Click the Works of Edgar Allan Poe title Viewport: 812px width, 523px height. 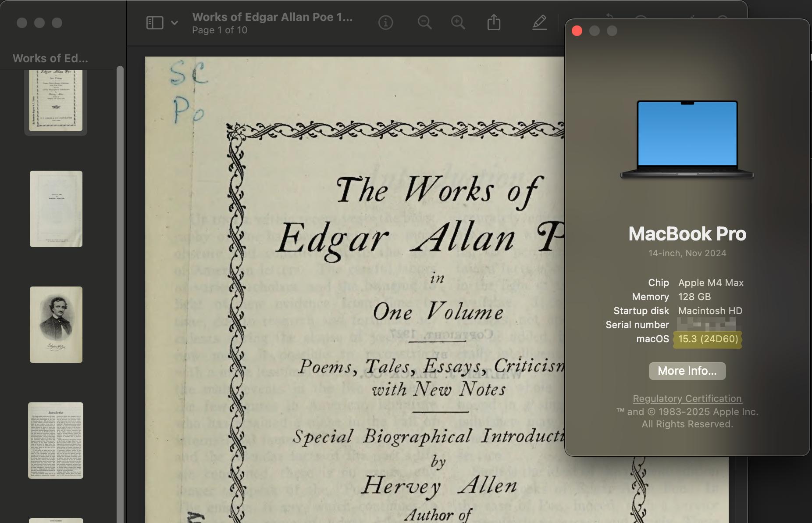coord(272,17)
